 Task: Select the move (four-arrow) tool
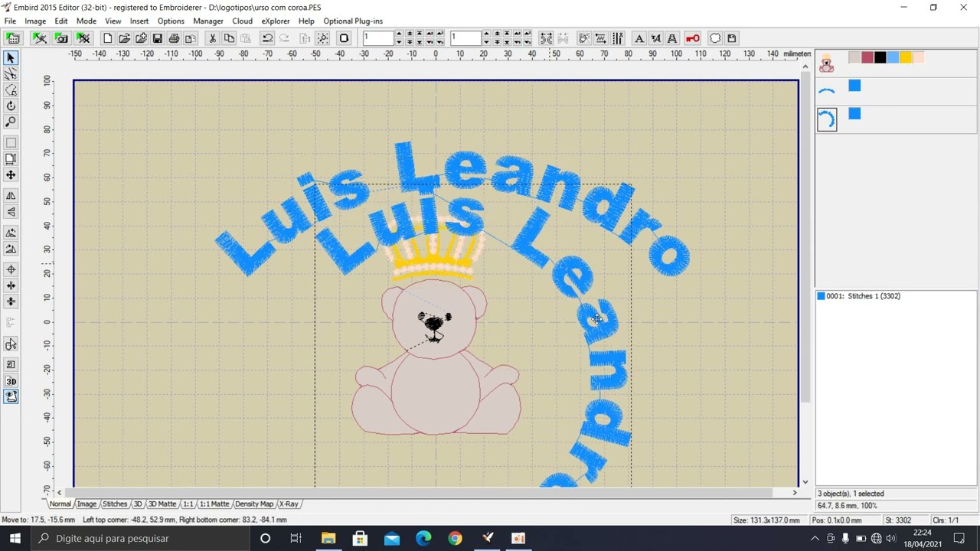(x=11, y=175)
